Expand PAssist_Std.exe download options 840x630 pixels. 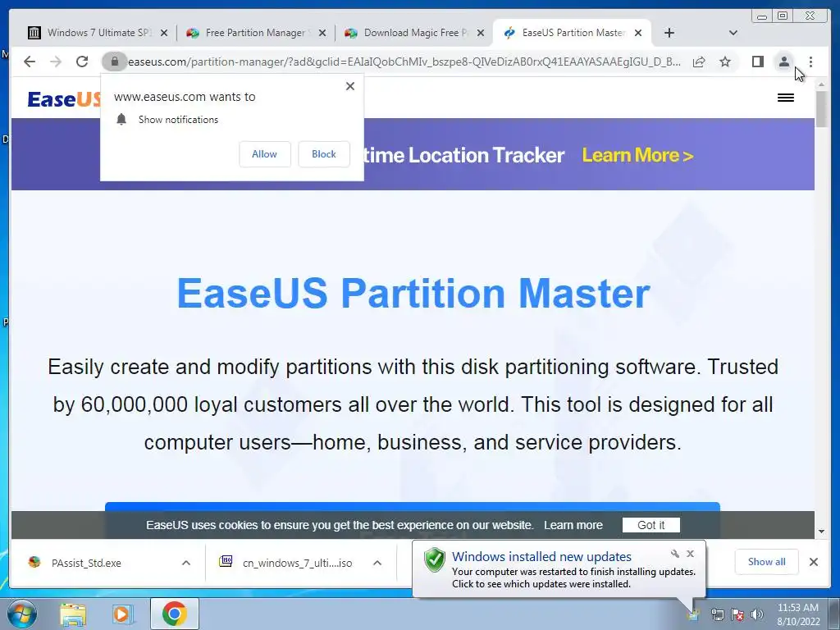tap(186, 563)
